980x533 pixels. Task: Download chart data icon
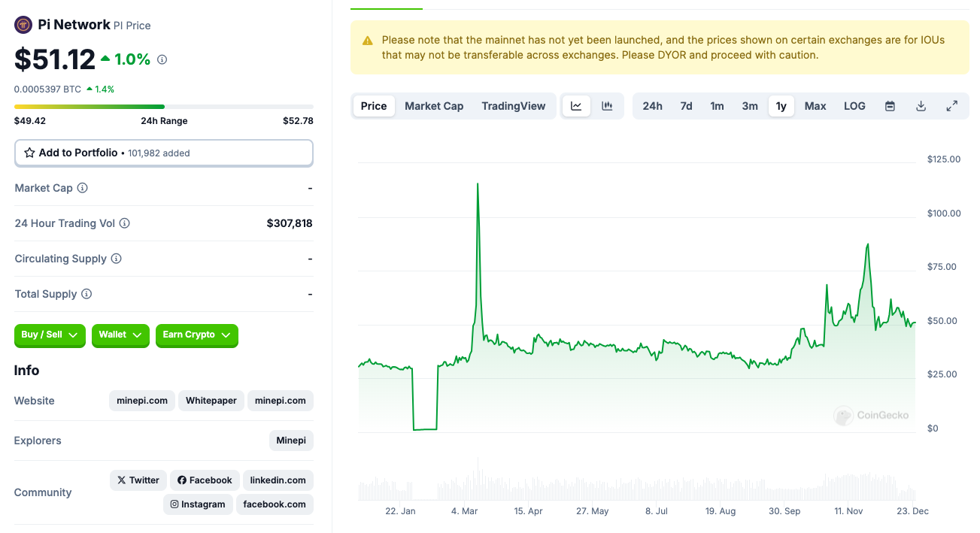click(921, 106)
